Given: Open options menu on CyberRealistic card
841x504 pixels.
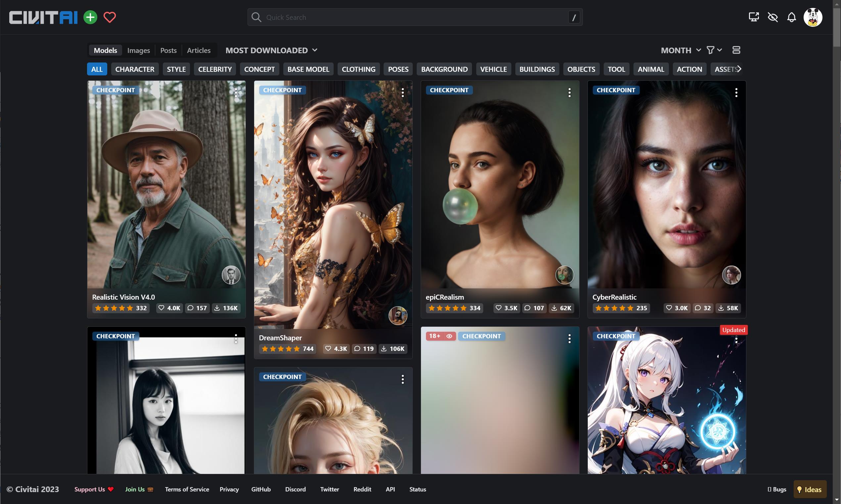Looking at the screenshot, I should [736, 92].
